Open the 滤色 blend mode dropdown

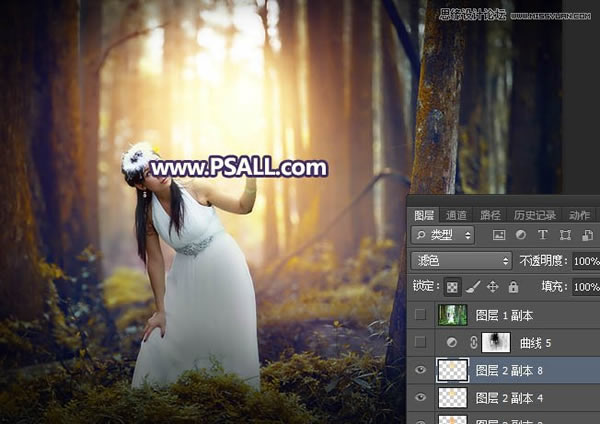pos(461,261)
